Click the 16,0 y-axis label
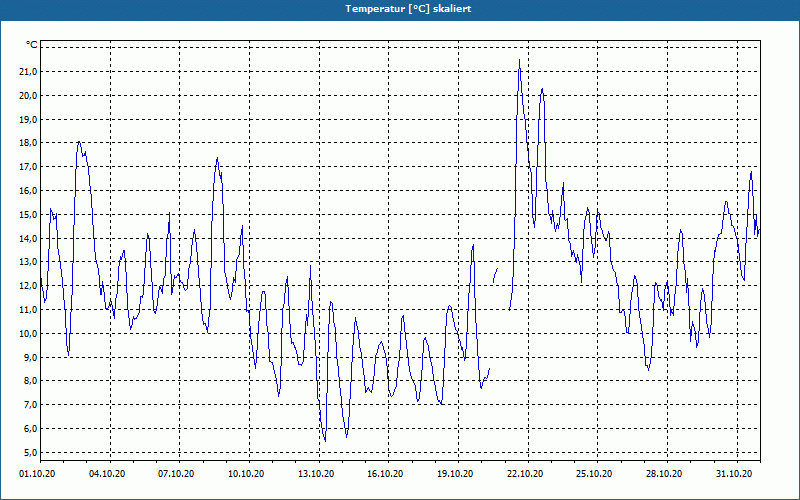The height and width of the screenshot is (500, 800). (x=28, y=191)
